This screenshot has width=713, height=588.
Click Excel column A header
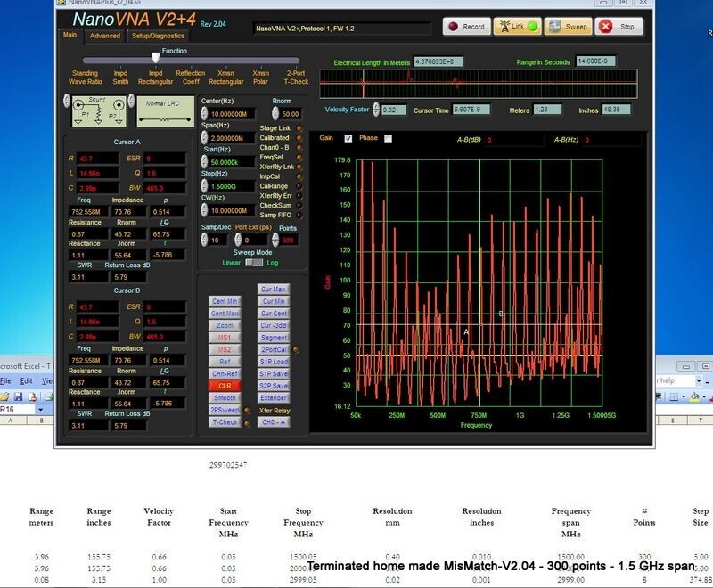[x=11, y=421]
